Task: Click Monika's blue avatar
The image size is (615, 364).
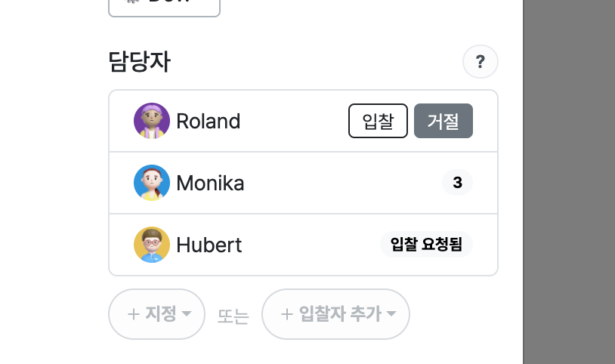Action: tap(152, 183)
